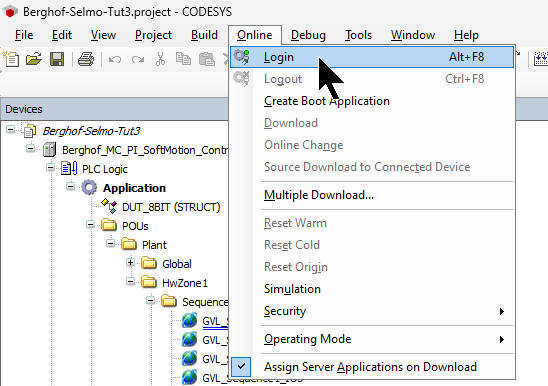This screenshot has height=386, width=548.
Task: Click the Undo arrow icon
Action: (x=115, y=59)
